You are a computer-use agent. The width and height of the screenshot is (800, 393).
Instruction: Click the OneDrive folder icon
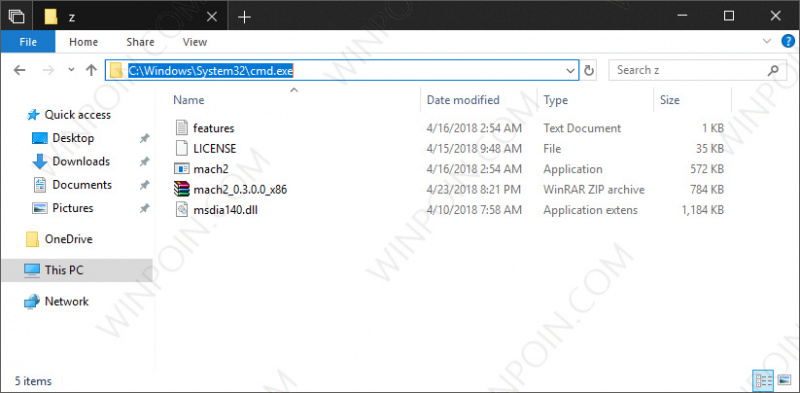pos(32,239)
